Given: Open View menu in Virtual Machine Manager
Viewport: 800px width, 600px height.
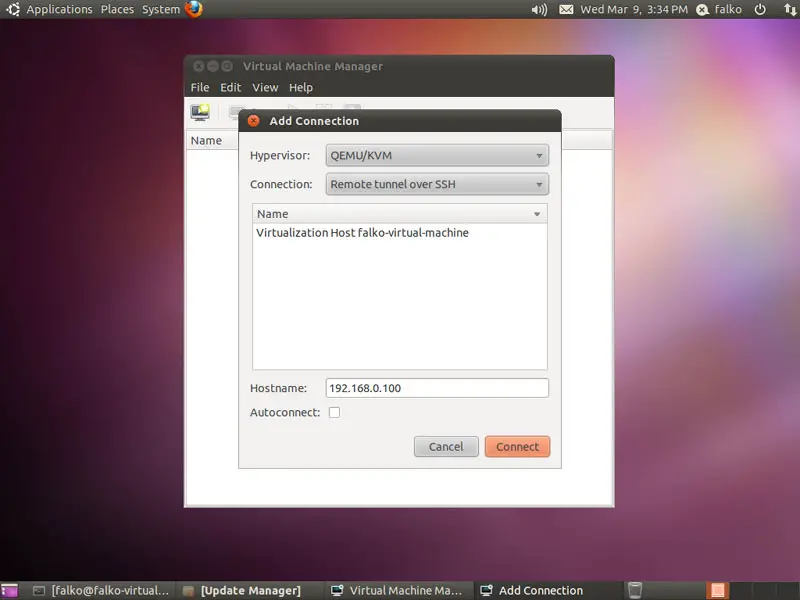Looking at the screenshot, I should pyautogui.click(x=265, y=87).
